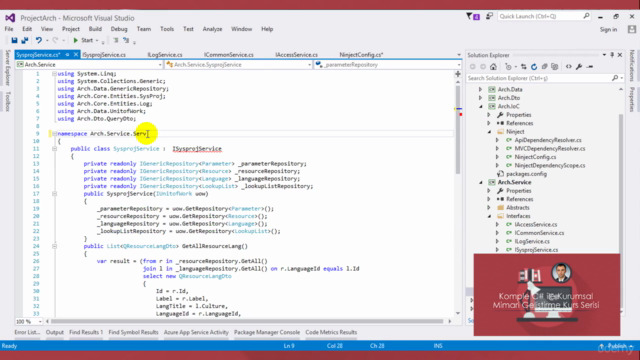Click View Code icon in Solution Explorer

click(569, 67)
